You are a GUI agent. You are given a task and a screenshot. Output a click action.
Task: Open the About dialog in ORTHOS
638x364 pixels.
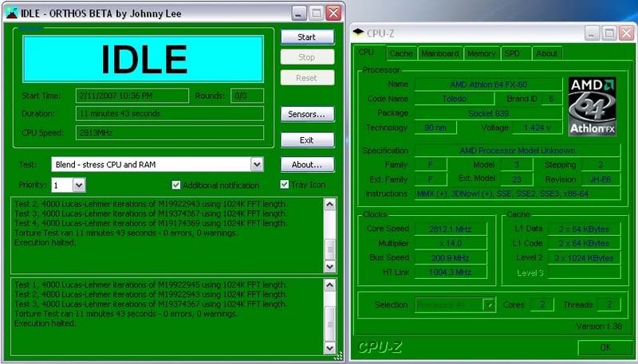[x=307, y=165]
